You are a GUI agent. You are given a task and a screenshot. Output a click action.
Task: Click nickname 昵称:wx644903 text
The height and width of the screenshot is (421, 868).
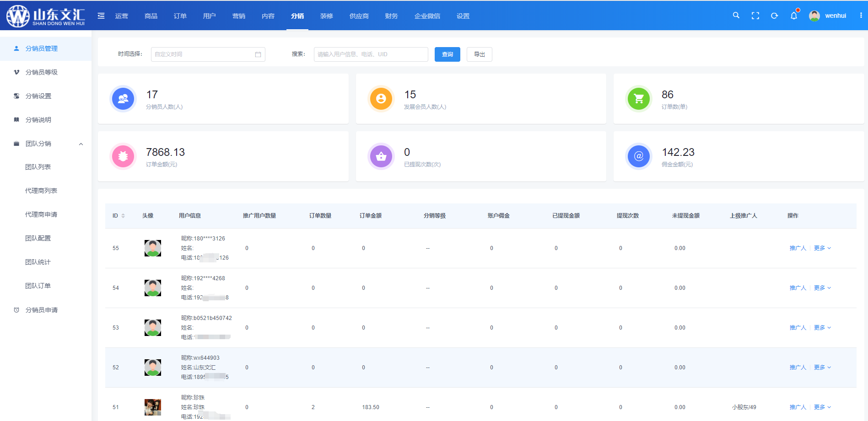pos(200,358)
